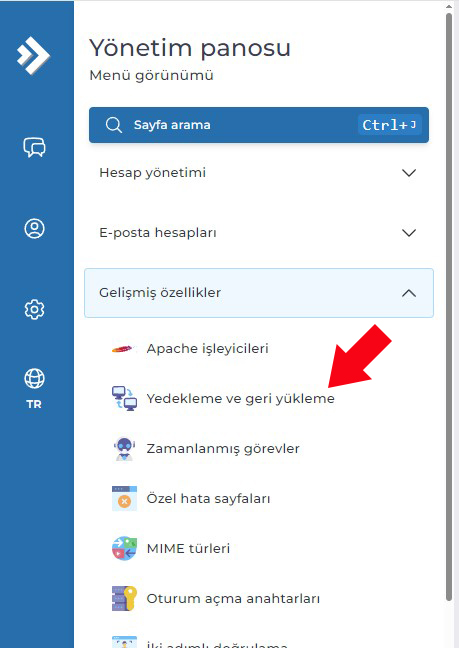The image size is (459, 648).
Task: Click the home logo icon in the sidebar
Action: (33, 55)
